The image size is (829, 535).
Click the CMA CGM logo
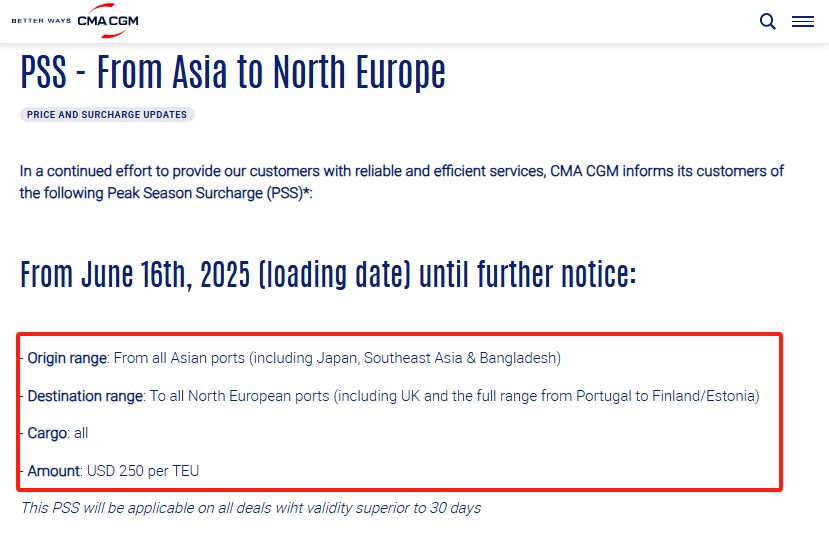[108, 21]
